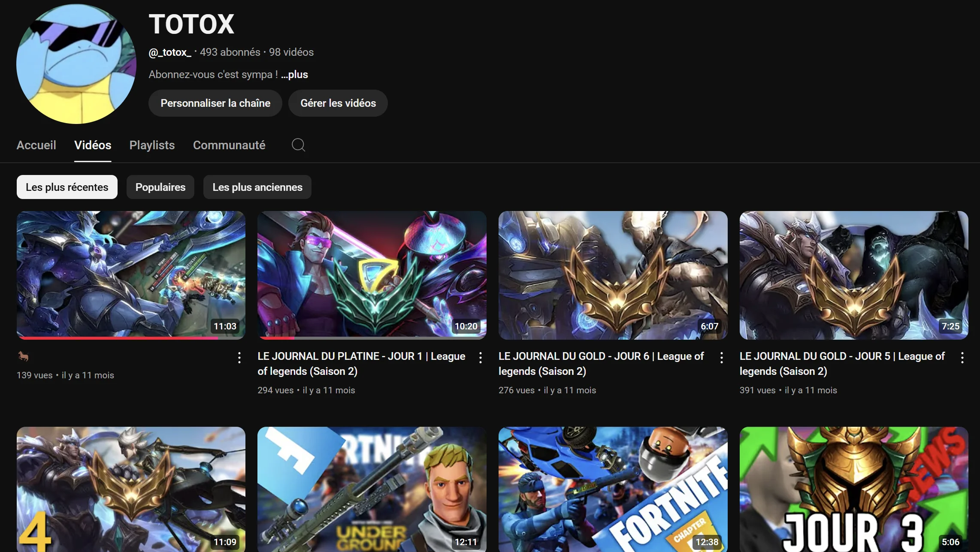Play the 6:07 gold emblem thumbnail
The width and height of the screenshot is (980, 552).
click(x=613, y=275)
